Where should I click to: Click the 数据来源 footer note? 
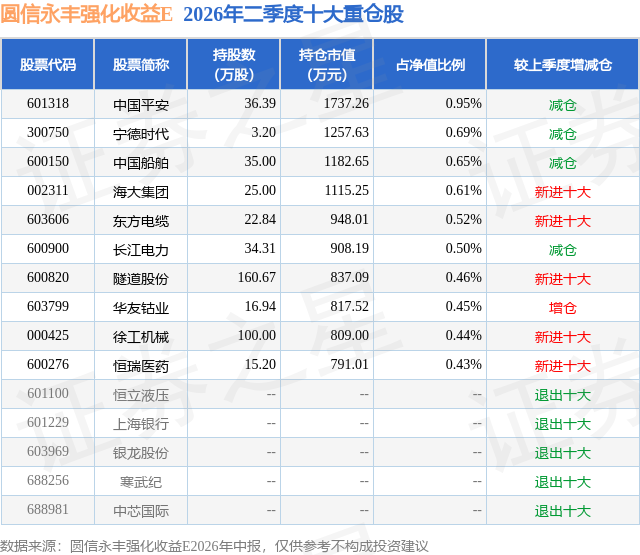[214, 546]
